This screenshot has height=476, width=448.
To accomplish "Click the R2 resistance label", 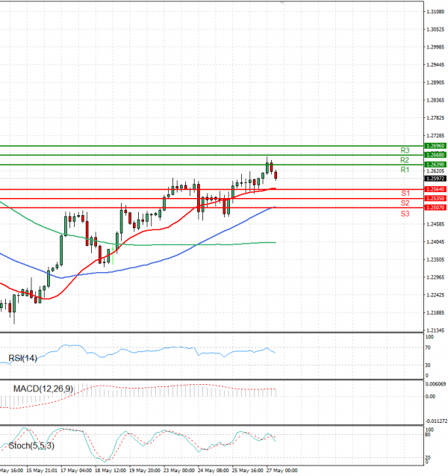I will pyautogui.click(x=405, y=160).
